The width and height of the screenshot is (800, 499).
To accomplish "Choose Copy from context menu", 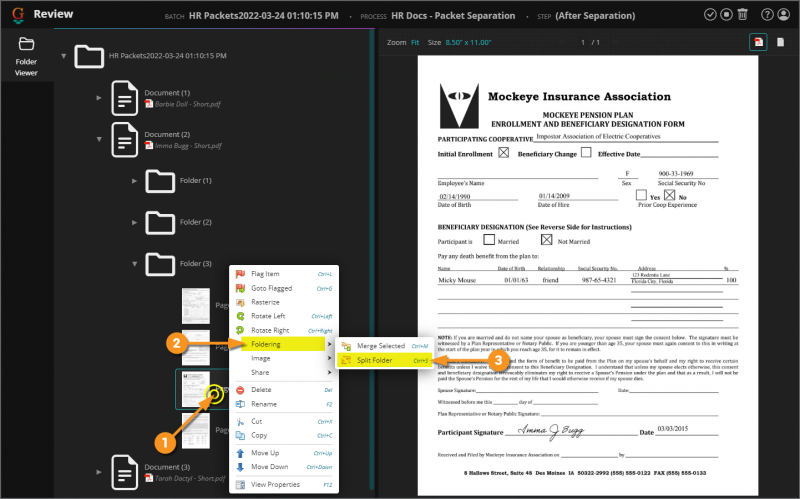I will click(x=284, y=435).
